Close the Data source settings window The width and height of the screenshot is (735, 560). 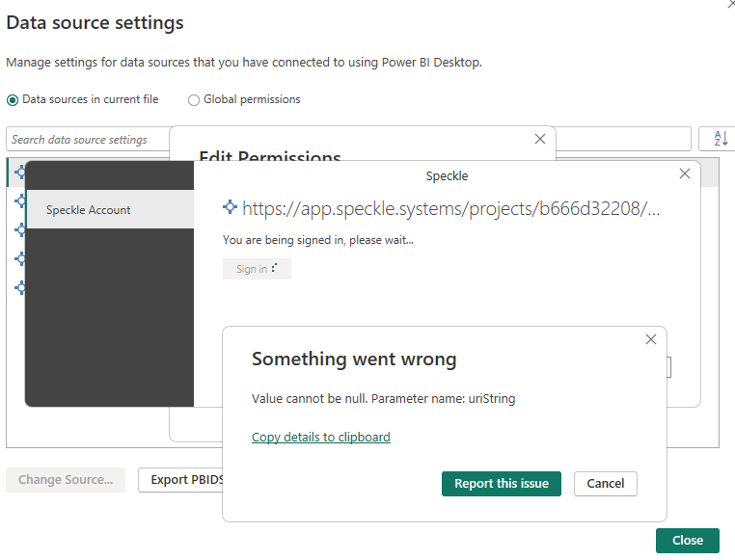(687, 541)
